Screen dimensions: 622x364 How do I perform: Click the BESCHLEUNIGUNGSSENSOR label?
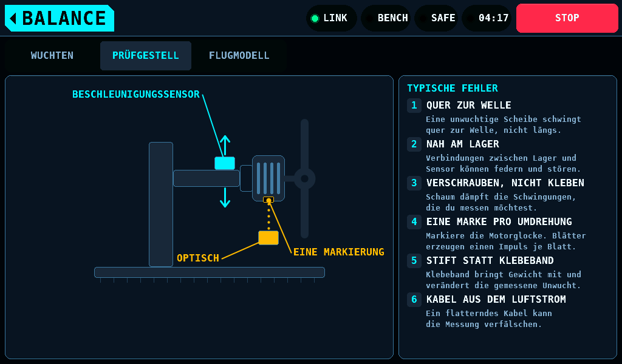(135, 94)
